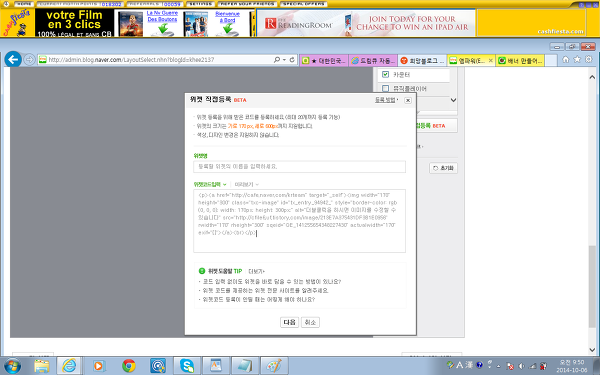This screenshot has height=375, width=600.
Task: Click the widget name input field
Action: pyautogui.click(x=299, y=167)
